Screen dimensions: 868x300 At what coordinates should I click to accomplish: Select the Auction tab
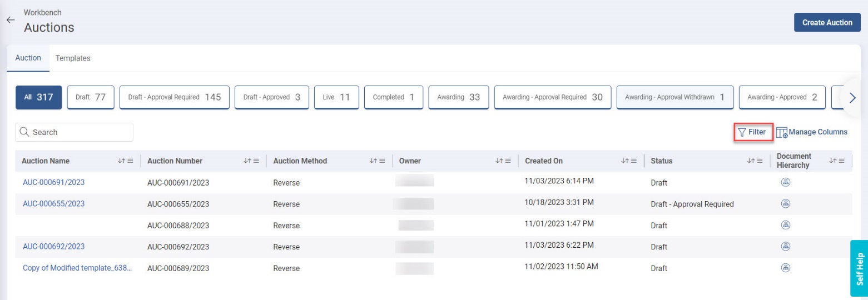coord(28,58)
